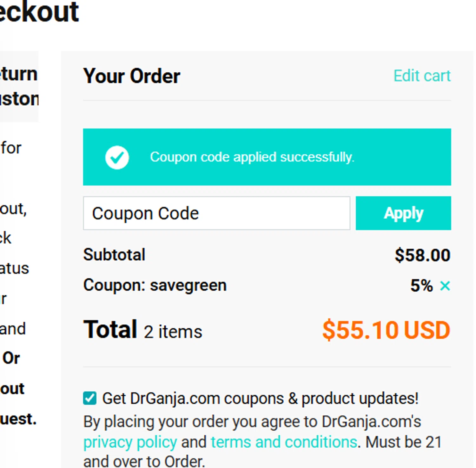476x468 pixels.
Task: Click the 'Must be 21' notice text
Action: 404,442
